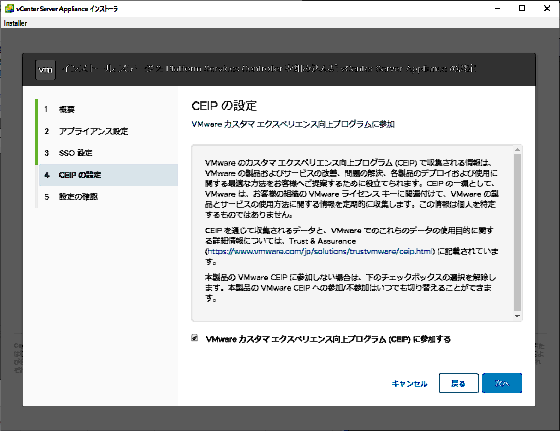Toggle the join CEIP checkbox
Viewport: 560px width, 431px height.
(x=195, y=338)
